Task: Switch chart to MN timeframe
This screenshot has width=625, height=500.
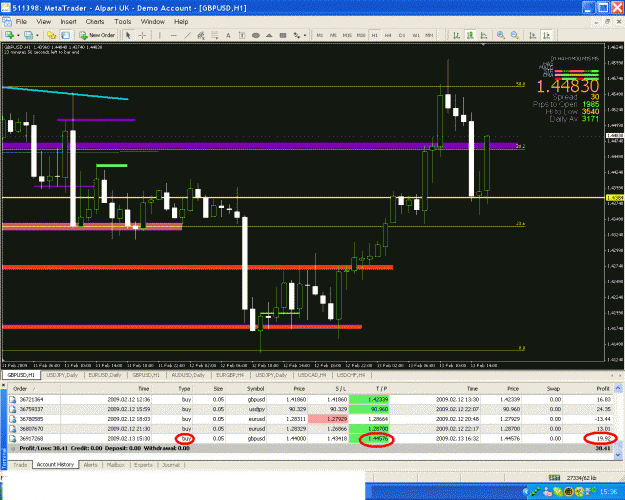Action: click(429, 35)
